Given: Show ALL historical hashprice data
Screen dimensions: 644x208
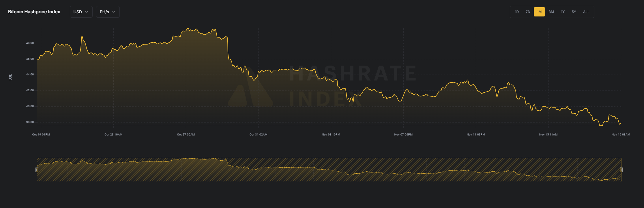Looking at the screenshot, I should [586, 12].
